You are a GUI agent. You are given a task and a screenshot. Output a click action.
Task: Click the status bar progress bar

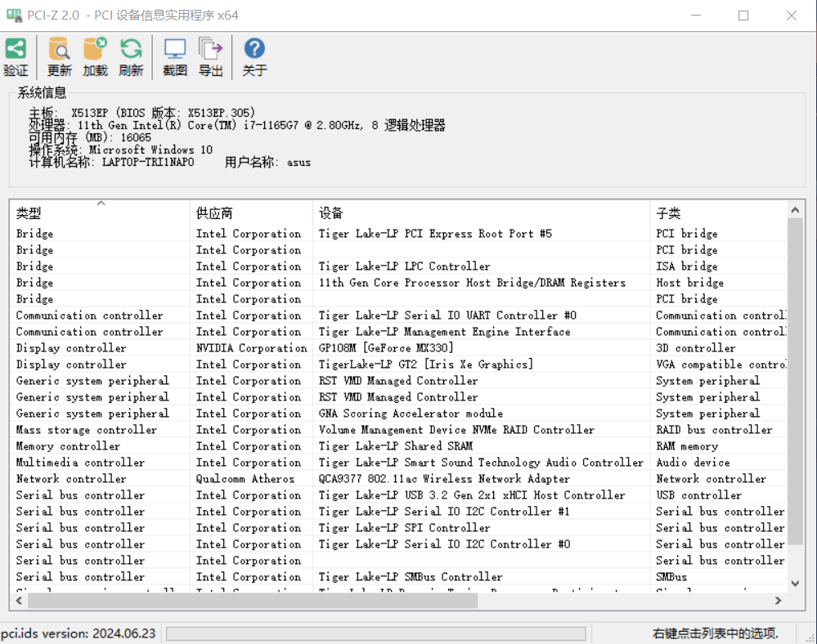coord(375,633)
